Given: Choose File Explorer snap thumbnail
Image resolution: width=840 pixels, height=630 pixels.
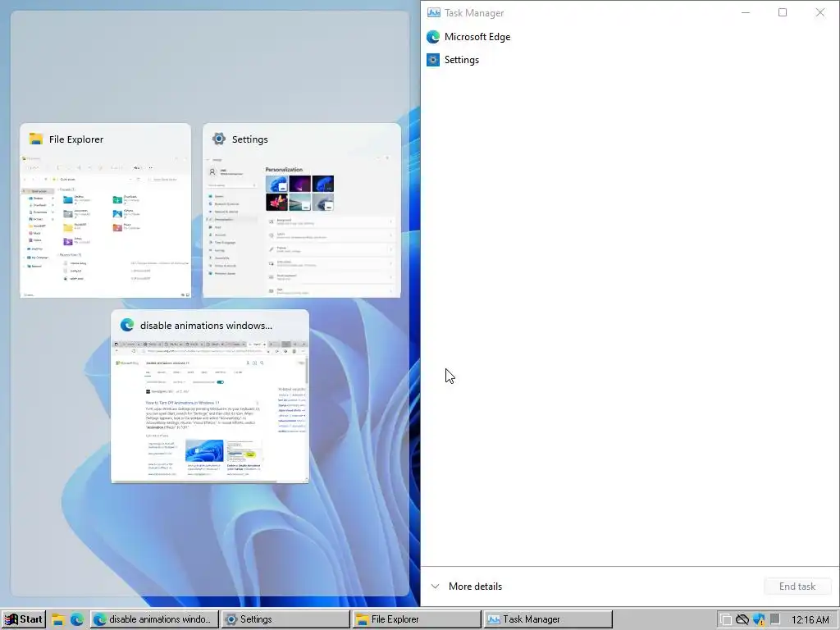Looking at the screenshot, I should (106, 211).
